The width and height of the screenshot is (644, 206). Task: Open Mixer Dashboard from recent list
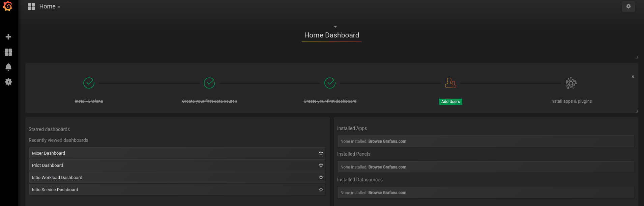[49, 153]
